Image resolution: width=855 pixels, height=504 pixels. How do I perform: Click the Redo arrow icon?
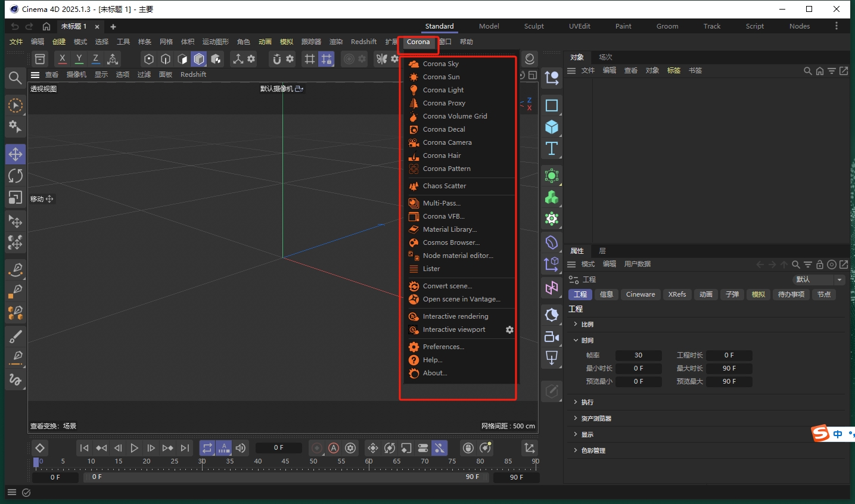pos(29,27)
